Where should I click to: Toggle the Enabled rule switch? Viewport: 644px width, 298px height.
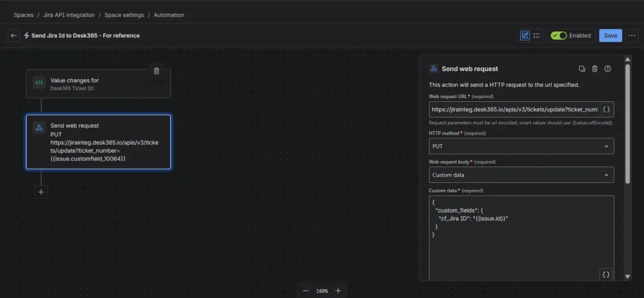point(559,36)
